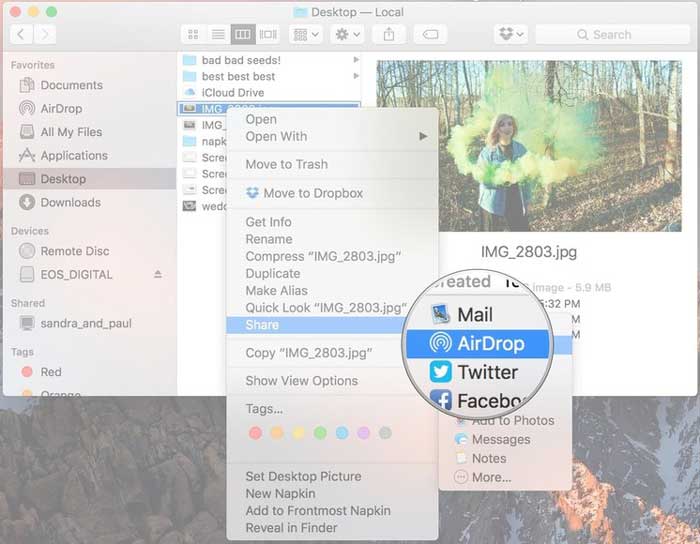Open Downloads in the sidebar
This screenshot has width=700, height=544.
(x=71, y=203)
